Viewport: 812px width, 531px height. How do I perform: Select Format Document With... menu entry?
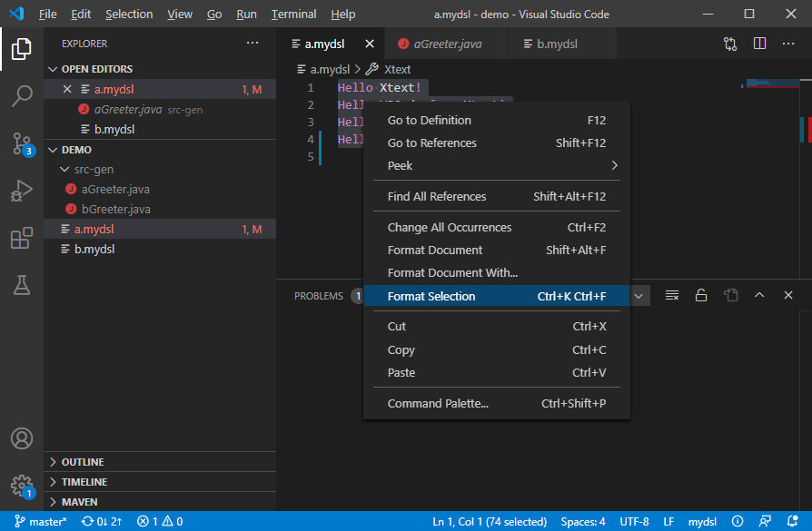point(497,272)
